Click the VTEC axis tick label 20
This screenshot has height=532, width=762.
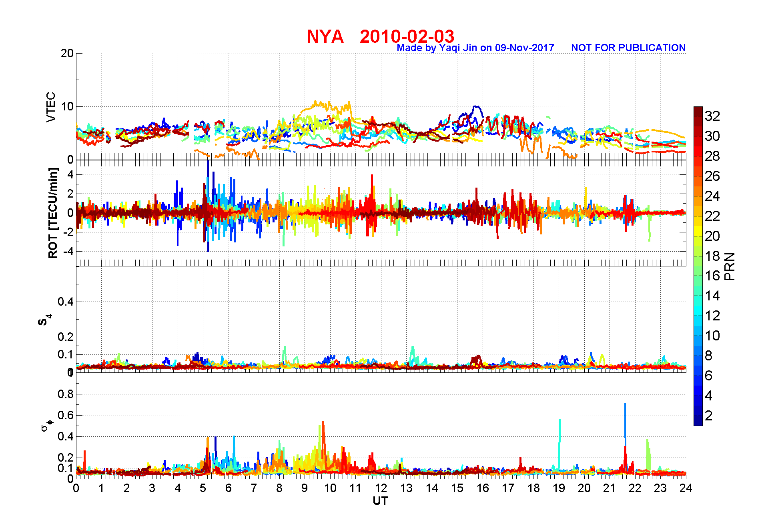[x=67, y=53]
